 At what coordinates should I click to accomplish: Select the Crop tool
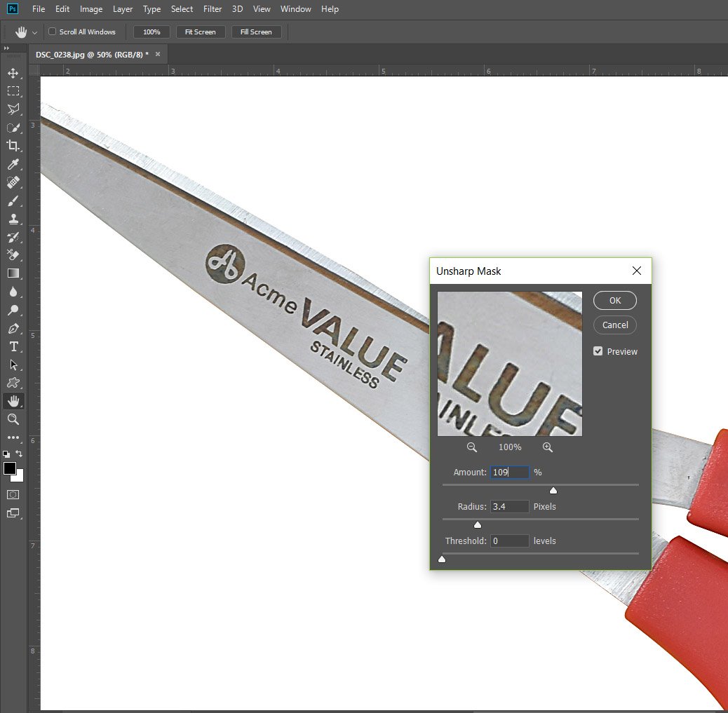[13, 146]
